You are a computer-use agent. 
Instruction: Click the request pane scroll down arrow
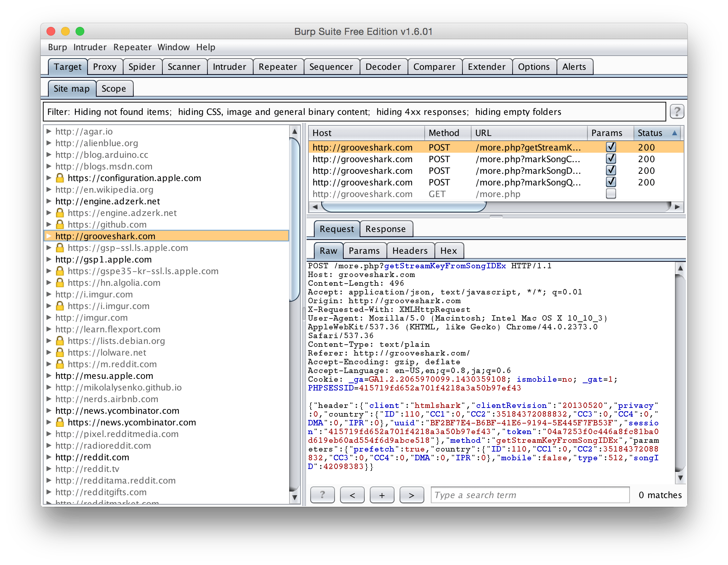pyautogui.click(x=680, y=478)
